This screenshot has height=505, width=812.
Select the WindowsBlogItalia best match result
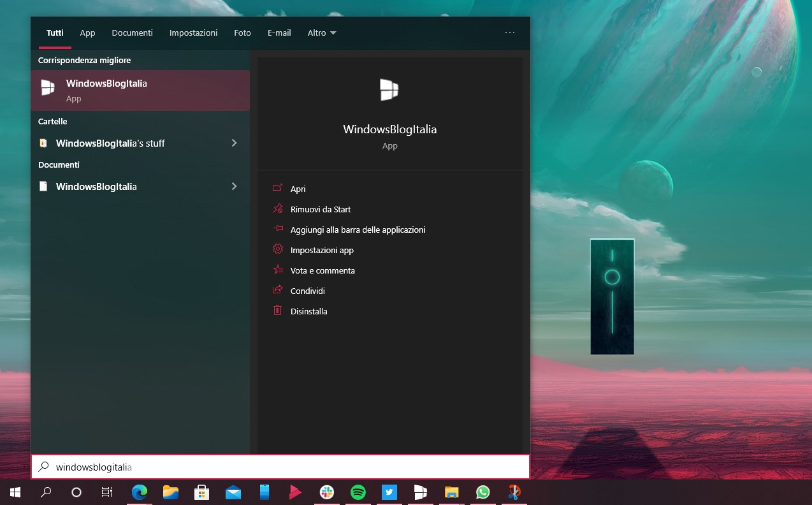(x=140, y=91)
